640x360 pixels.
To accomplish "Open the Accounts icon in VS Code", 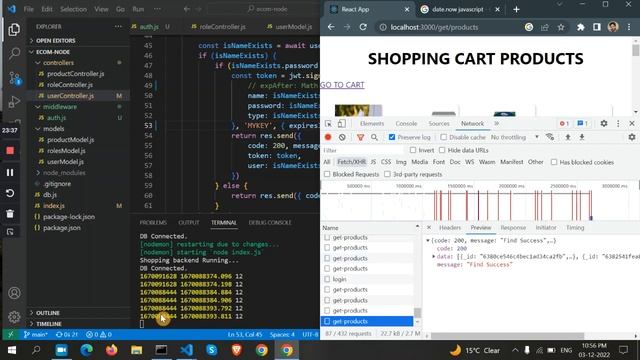I will pos(14,293).
